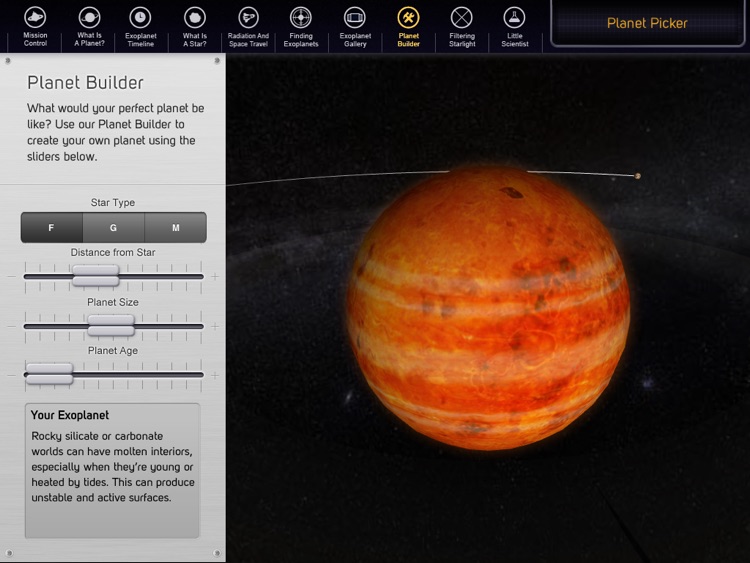The image size is (750, 563).
Task: Open the What Is A Star? icon
Action: (195, 18)
